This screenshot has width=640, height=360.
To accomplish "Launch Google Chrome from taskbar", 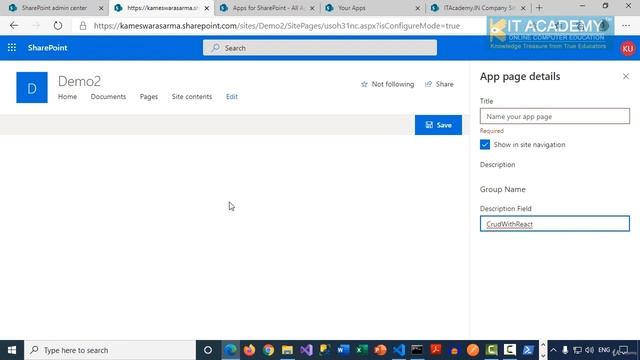I will (269, 350).
